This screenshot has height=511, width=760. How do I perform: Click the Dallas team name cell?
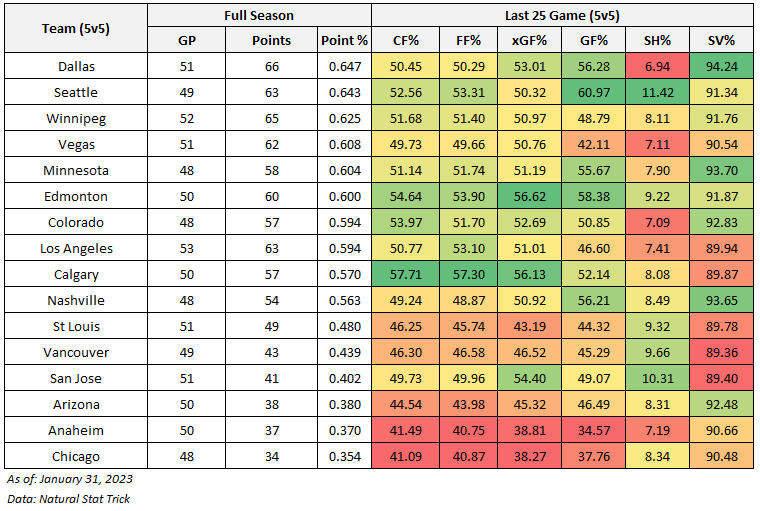(76, 66)
